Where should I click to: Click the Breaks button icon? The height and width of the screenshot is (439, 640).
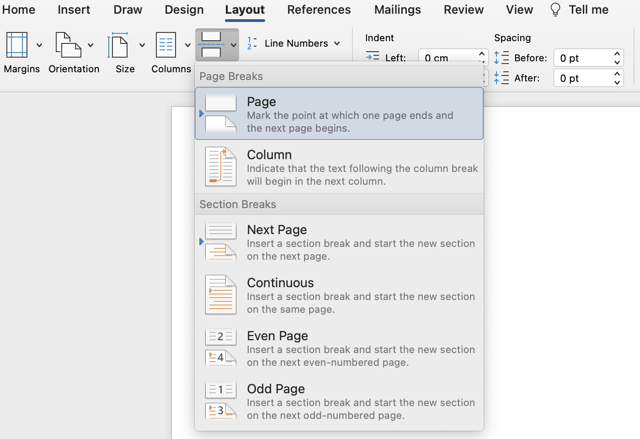pos(211,45)
